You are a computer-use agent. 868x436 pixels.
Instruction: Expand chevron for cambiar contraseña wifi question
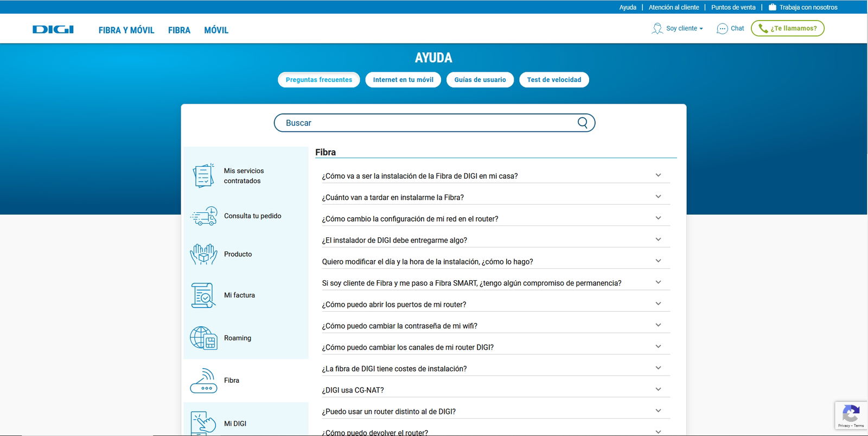[x=658, y=325]
